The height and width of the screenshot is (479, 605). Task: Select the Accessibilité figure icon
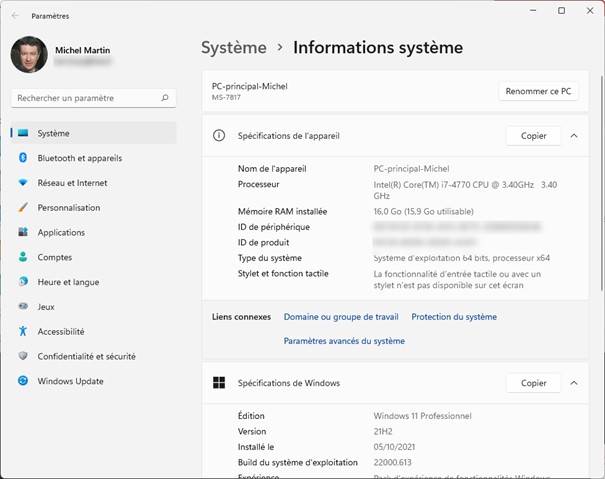point(23,332)
